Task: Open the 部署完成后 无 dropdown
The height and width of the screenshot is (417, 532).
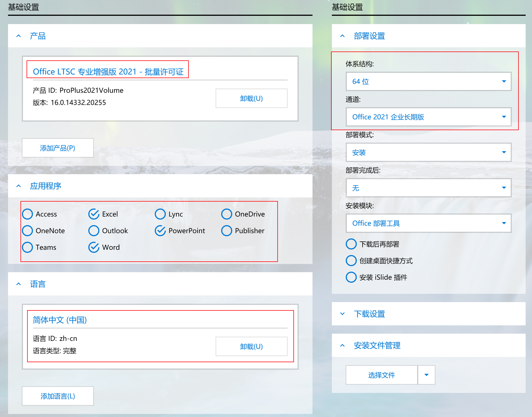Action: [428, 188]
